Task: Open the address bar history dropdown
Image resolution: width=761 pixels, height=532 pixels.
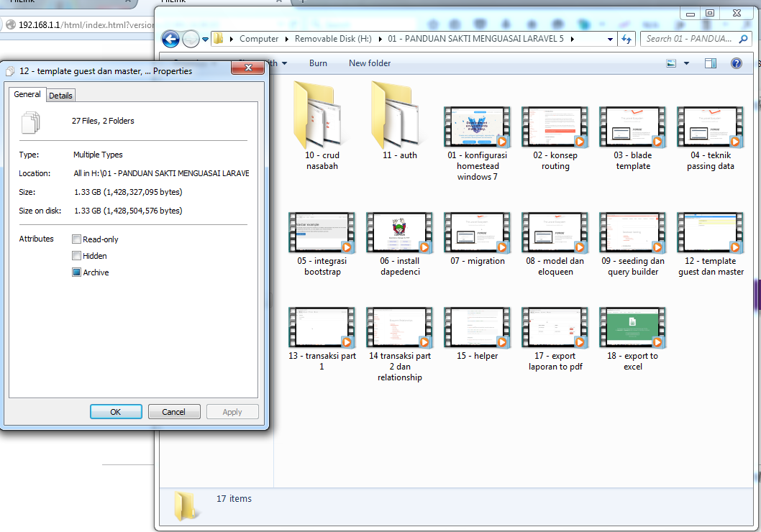Action: (610, 40)
